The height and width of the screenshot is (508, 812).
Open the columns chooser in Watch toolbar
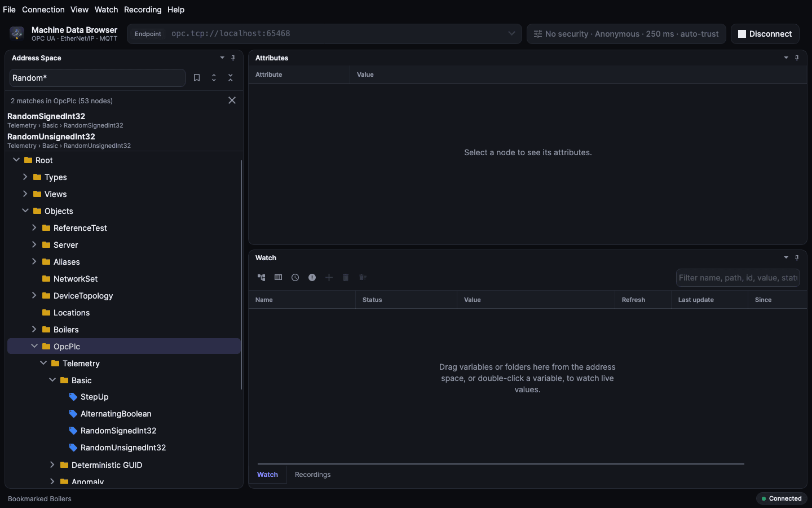point(278,278)
